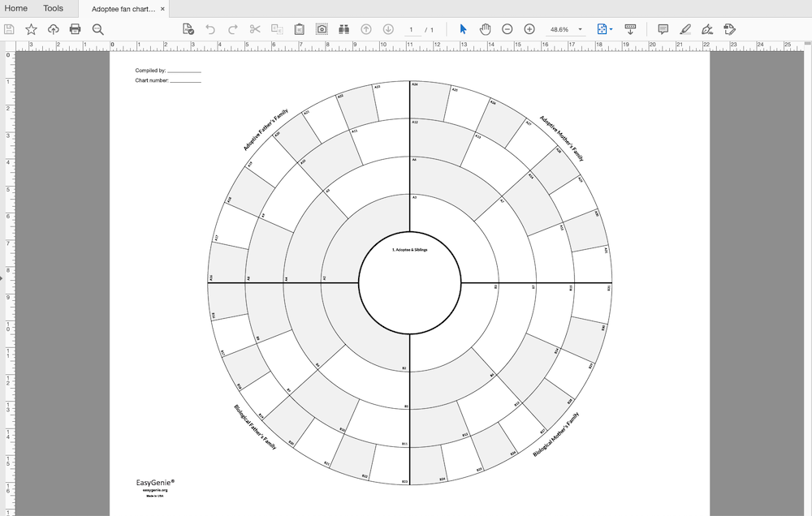Image resolution: width=812 pixels, height=516 pixels.
Task: Click the 'Compiled by:' text
Action: pos(150,71)
